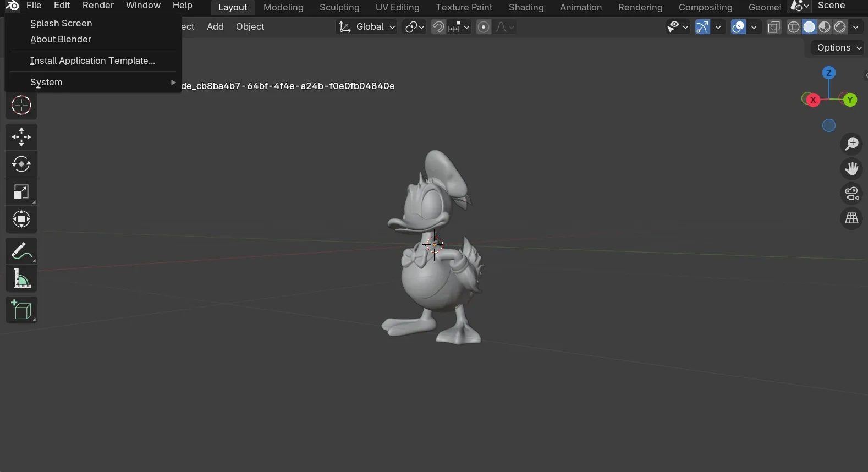Open the proportional editing falloff dropdown

pos(504,27)
